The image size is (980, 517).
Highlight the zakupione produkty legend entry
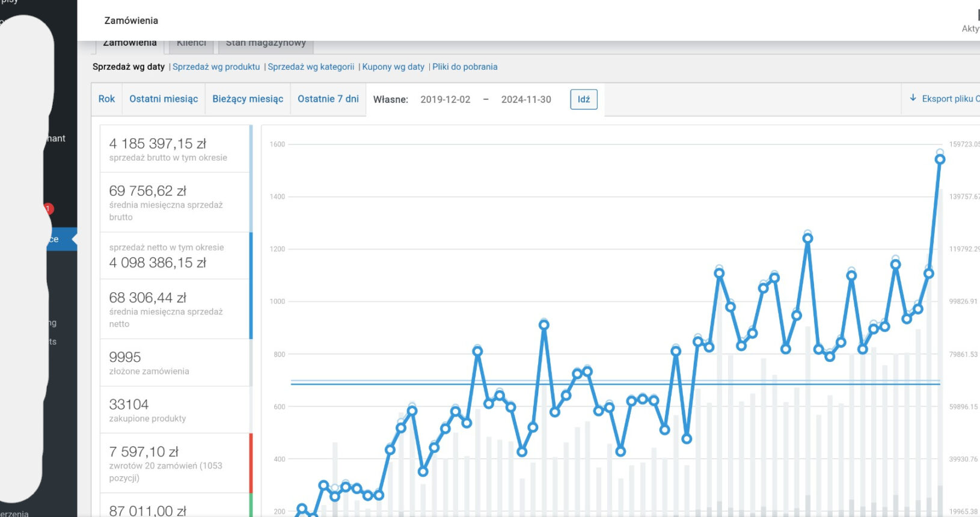(x=174, y=410)
